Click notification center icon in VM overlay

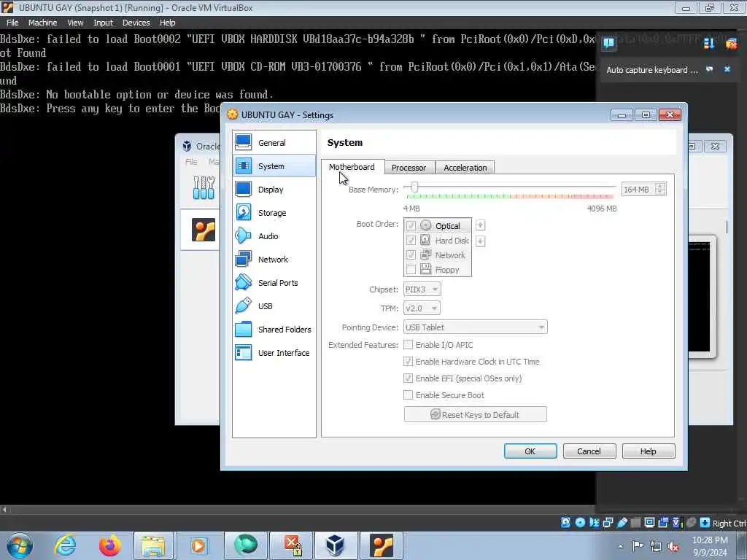608,43
